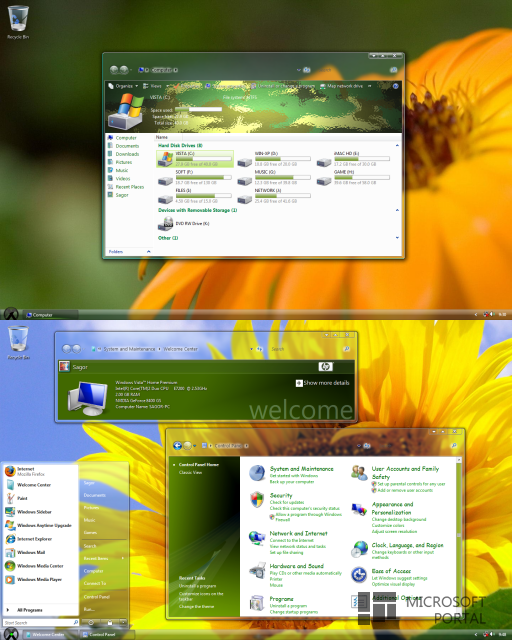Click the Start Search input box

[41, 622]
